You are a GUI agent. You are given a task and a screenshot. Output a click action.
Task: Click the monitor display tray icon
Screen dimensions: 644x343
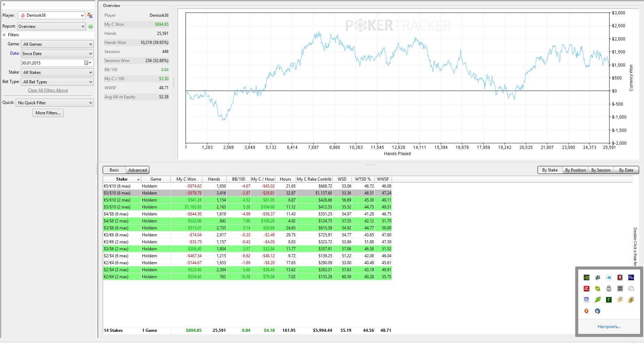587,300
